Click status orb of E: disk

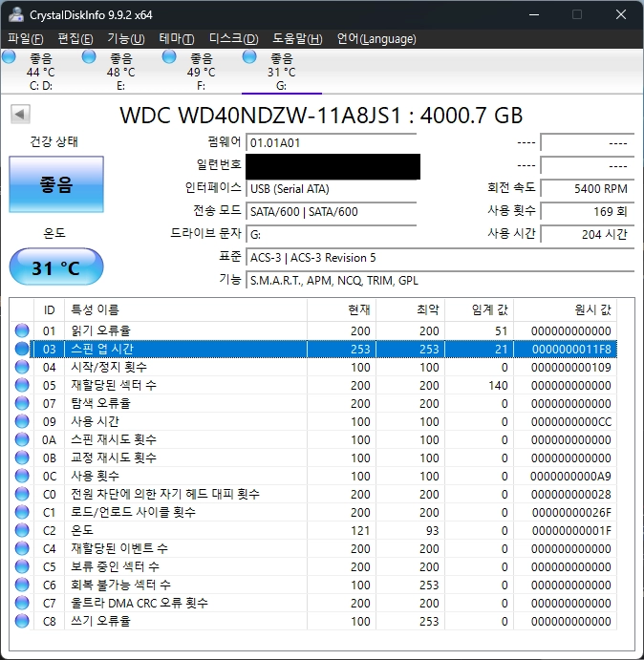[89, 56]
